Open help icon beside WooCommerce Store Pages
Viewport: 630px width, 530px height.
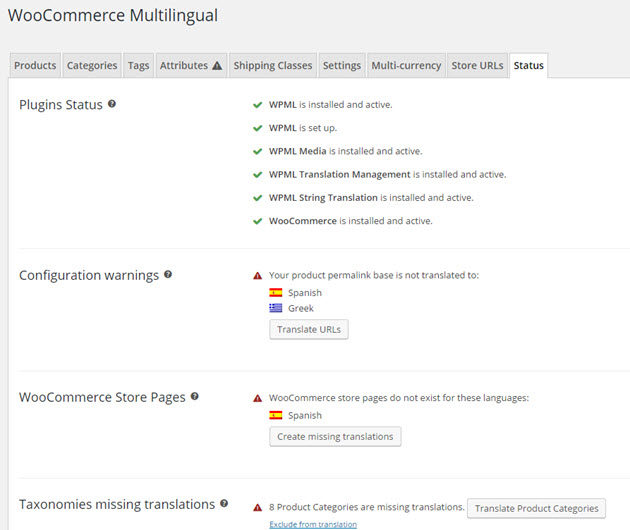(x=194, y=396)
